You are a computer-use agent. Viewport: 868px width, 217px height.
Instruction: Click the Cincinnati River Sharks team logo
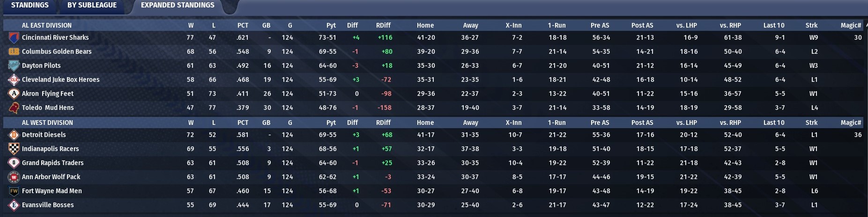coord(14,38)
